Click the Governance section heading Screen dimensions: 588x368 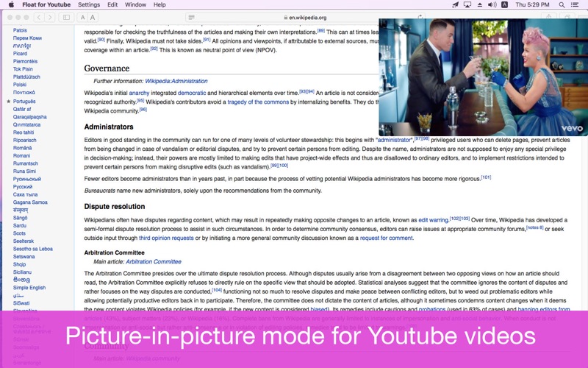107,68
